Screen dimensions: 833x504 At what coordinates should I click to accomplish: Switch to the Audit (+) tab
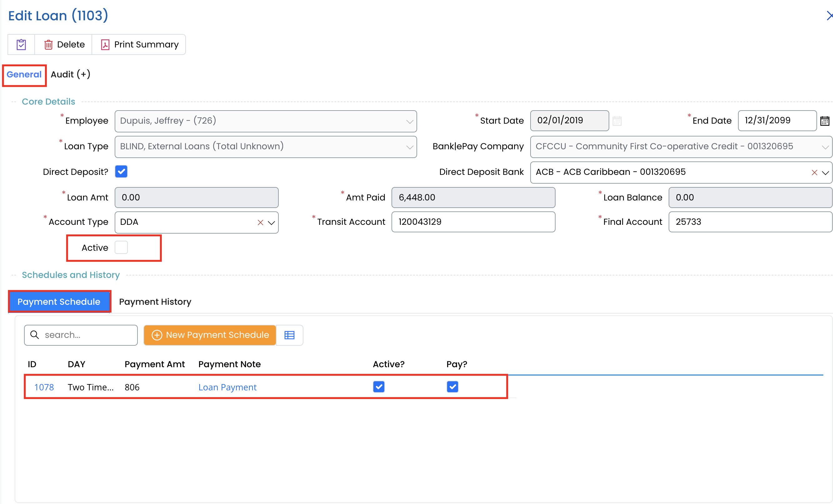point(70,74)
